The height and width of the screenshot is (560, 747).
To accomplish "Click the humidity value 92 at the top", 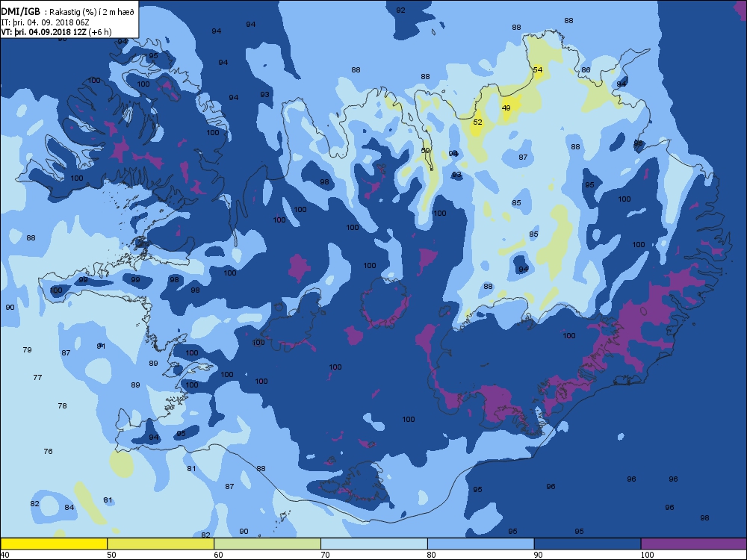I will (400, 10).
